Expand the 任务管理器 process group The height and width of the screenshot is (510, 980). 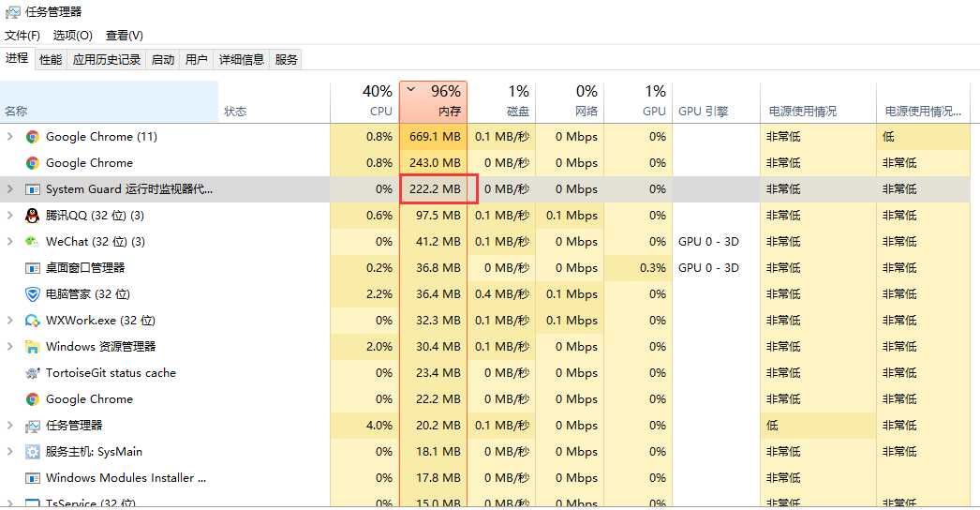pos(10,426)
